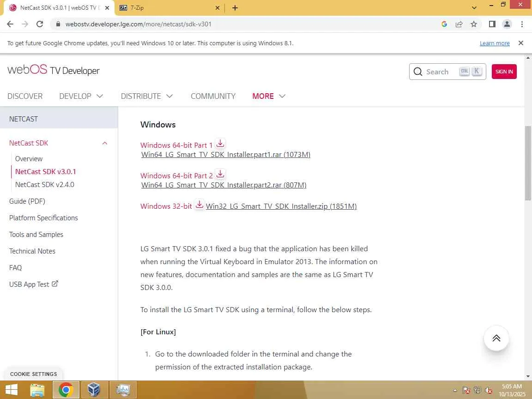Click the NETCAST sidebar header

tap(59, 119)
